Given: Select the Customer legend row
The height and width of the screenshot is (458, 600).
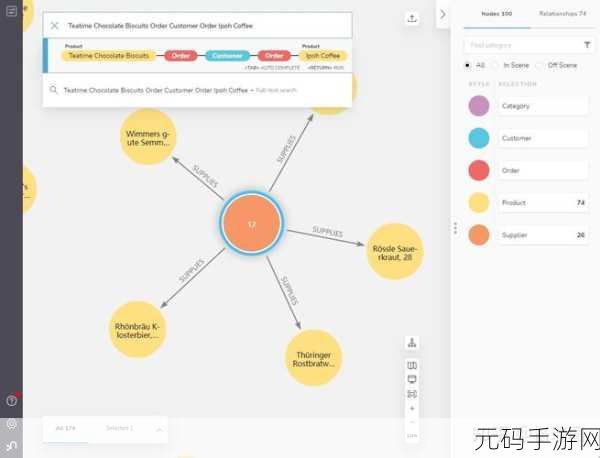Looking at the screenshot, I should 543,138.
